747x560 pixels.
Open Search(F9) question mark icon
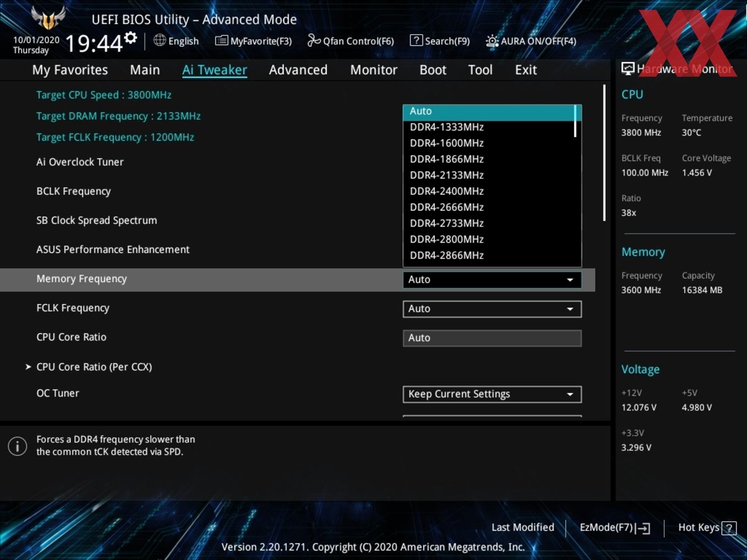pyautogui.click(x=416, y=40)
